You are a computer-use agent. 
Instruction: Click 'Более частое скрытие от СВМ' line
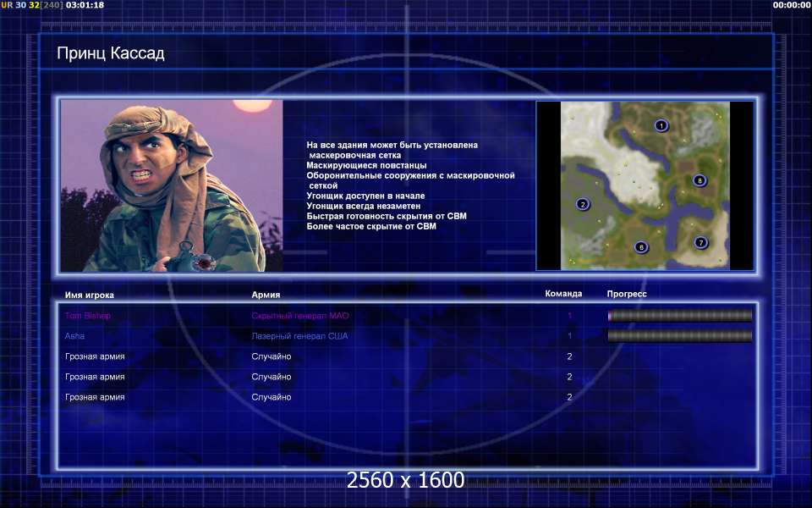click(371, 226)
